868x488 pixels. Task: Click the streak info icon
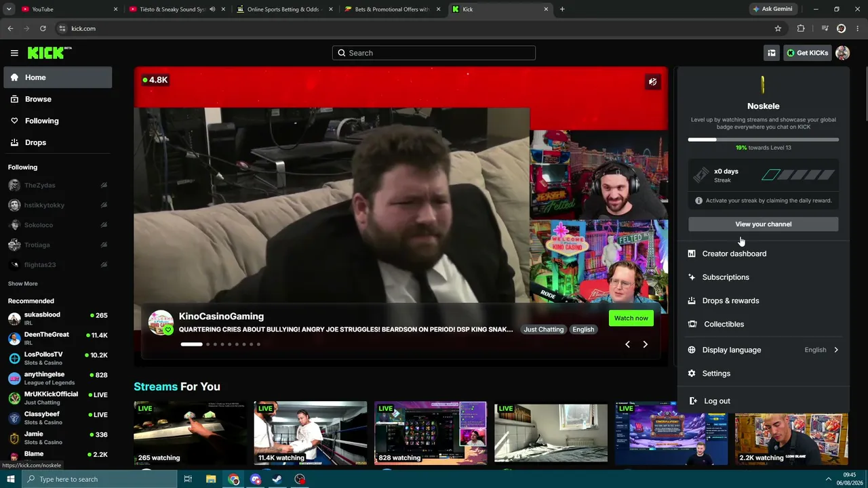point(698,201)
